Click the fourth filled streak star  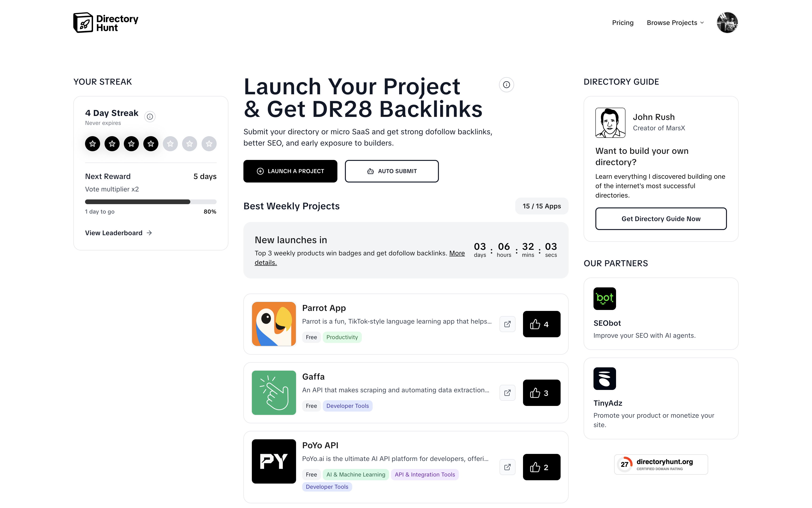click(151, 144)
